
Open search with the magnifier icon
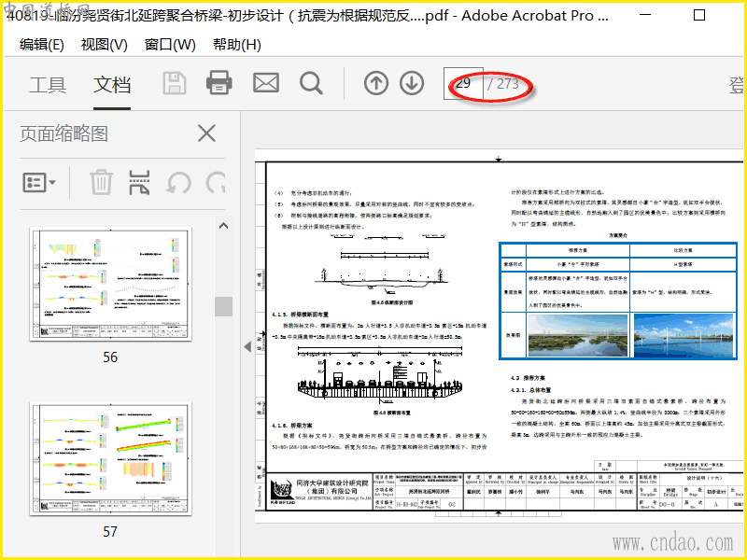pos(312,83)
